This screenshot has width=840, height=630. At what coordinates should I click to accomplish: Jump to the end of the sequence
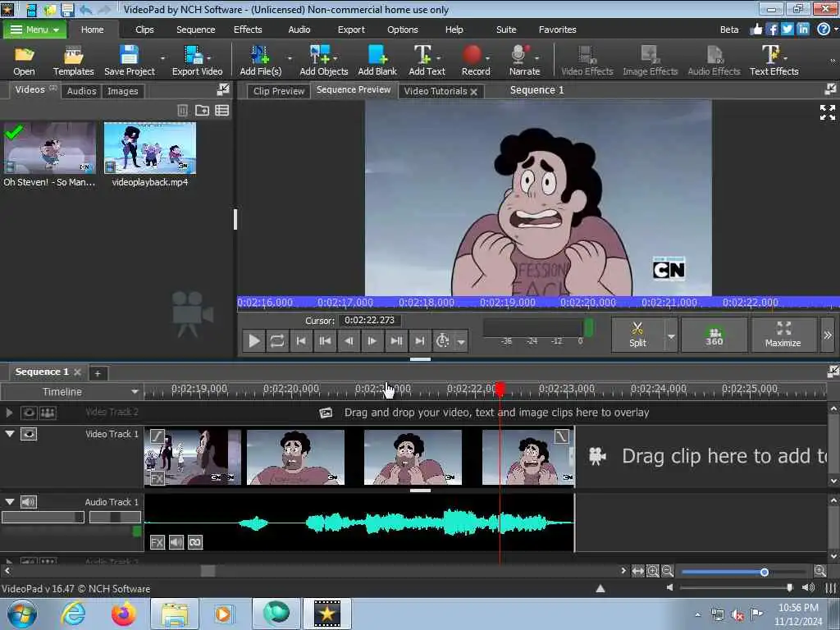coord(419,340)
